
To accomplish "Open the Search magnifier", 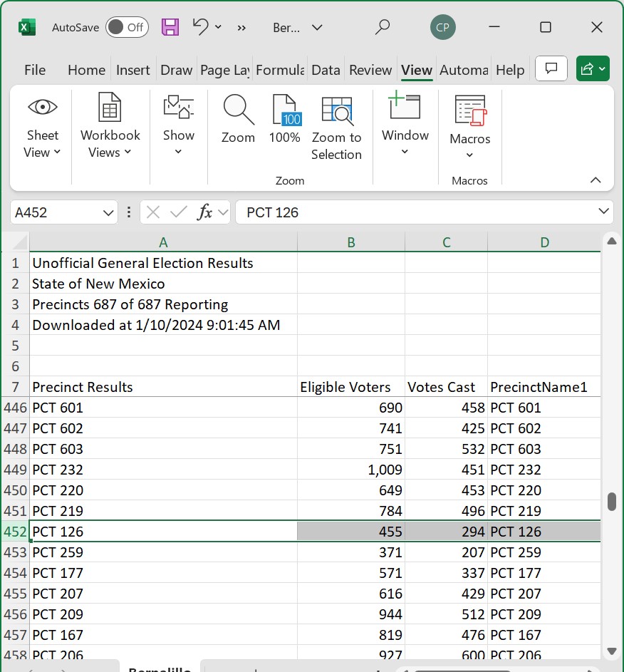I will tap(382, 27).
